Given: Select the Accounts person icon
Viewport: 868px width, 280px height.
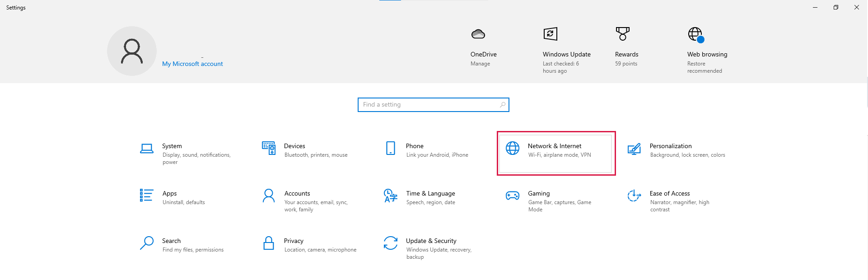Looking at the screenshot, I should coord(269,196).
